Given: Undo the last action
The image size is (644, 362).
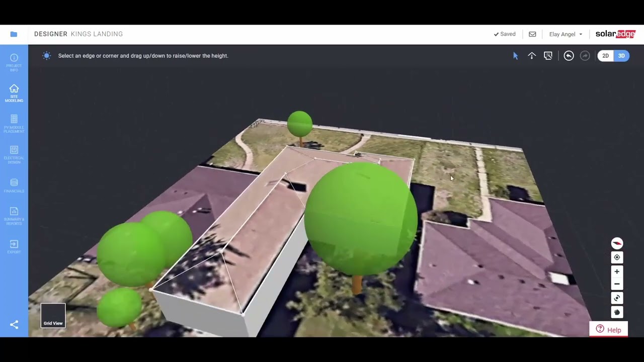Looking at the screenshot, I should 569,56.
